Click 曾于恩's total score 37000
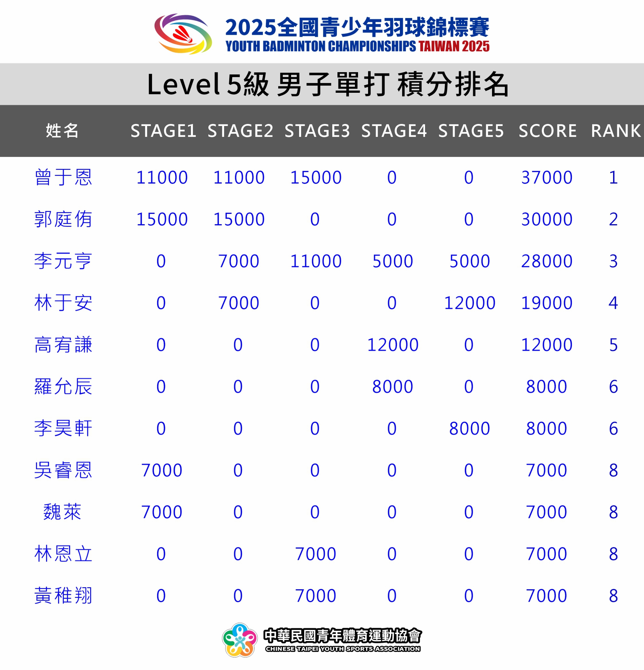Image resolution: width=644 pixels, height=670 pixels. click(547, 177)
